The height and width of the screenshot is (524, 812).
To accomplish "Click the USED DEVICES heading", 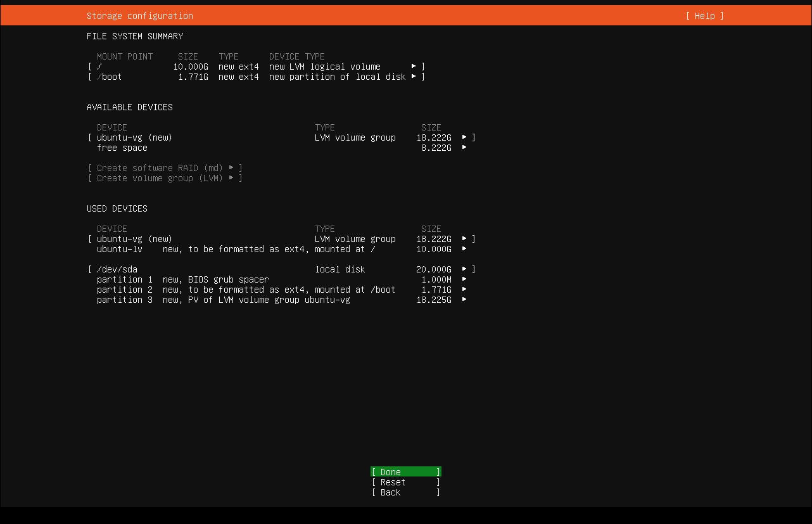I will (117, 208).
